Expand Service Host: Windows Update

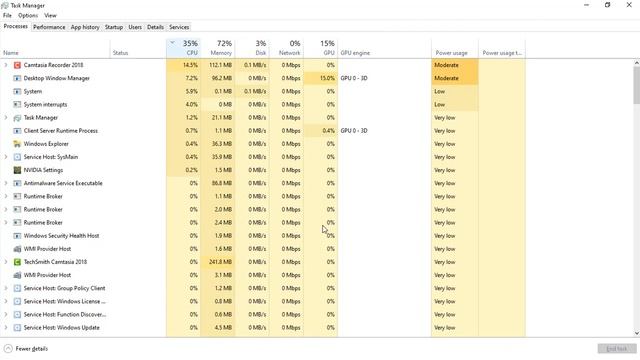click(x=6, y=327)
